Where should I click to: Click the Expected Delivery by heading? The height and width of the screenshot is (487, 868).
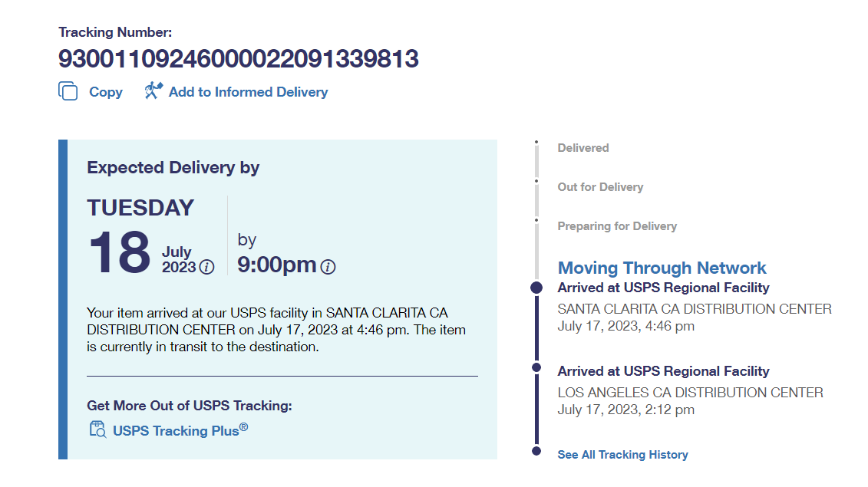tap(173, 168)
